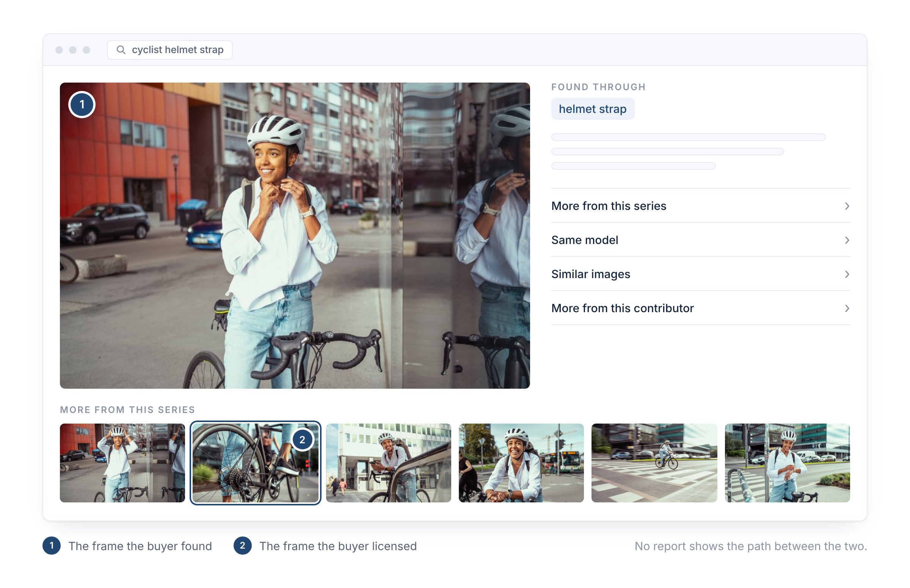
Task: Click first gray window control dot
Action: pyautogui.click(x=59, y=50)
